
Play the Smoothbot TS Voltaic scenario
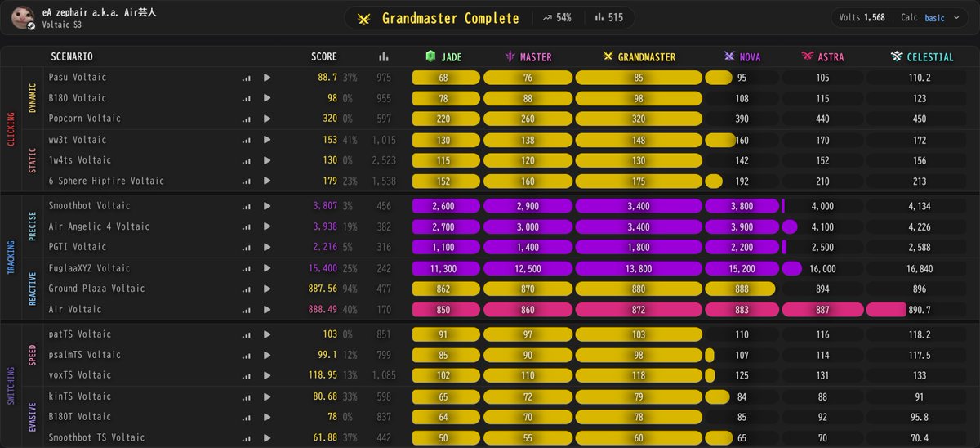pos(266,437)
